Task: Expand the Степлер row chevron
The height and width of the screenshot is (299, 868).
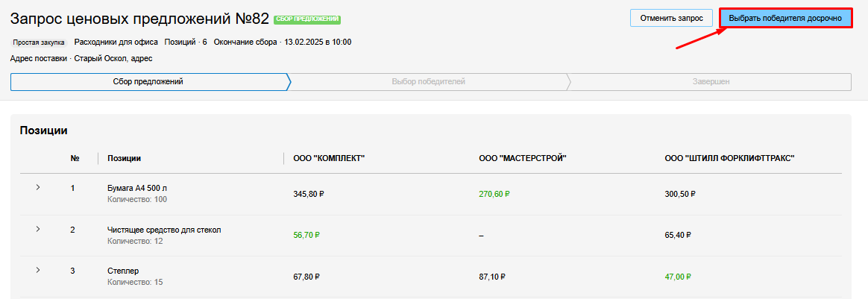Action: 38,270
